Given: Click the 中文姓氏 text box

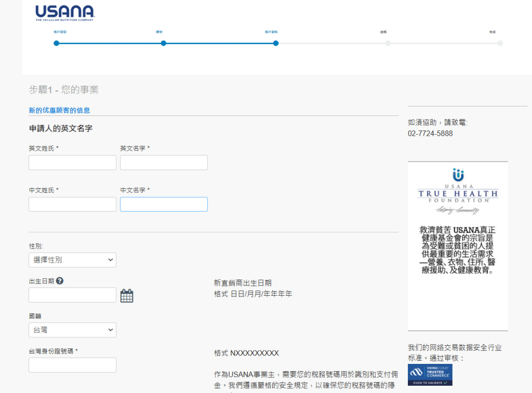Looking at the screenshot, I should [72, 204].
